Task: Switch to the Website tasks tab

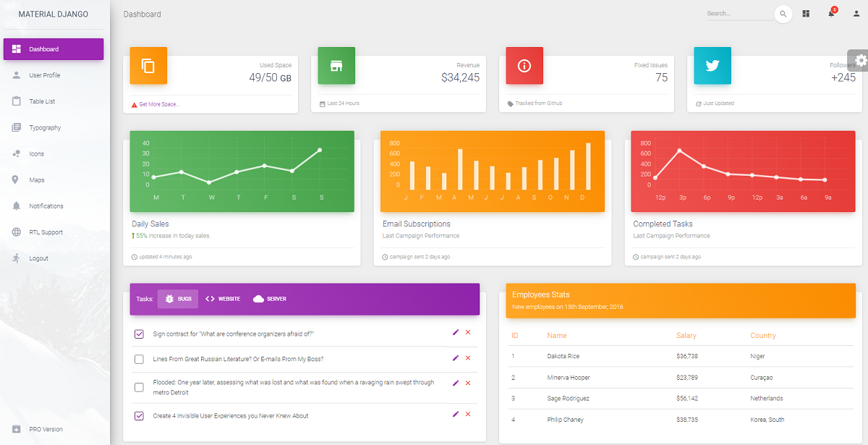Action: pyautogui.click(x=223, y=299)
